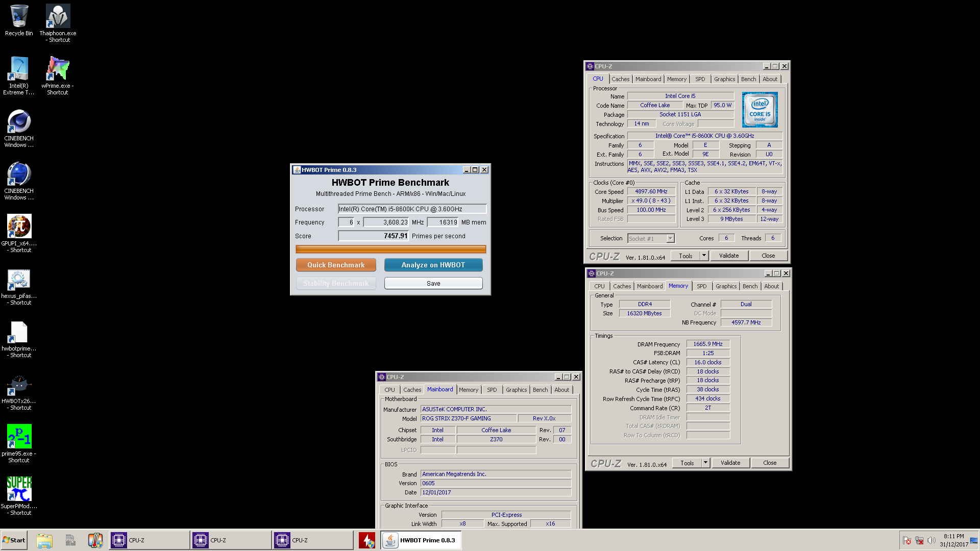Click Validate in Memory CPU-Z window

730,463
